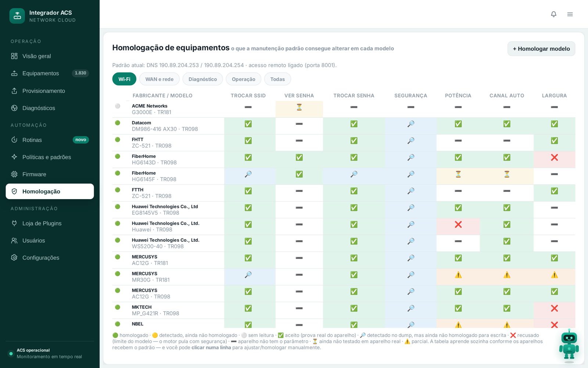
Task: Select the FHTT ZC-521 row
Action: click(344, 143)
